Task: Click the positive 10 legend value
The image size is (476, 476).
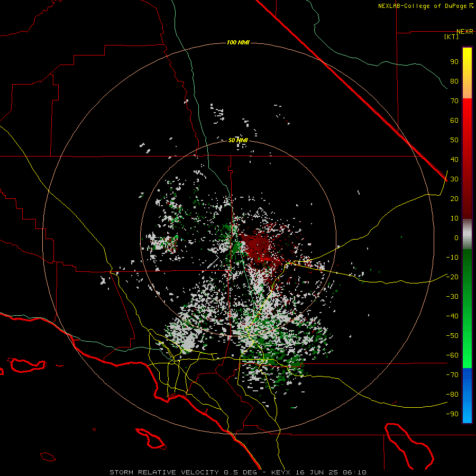Action: coord(454,218)
